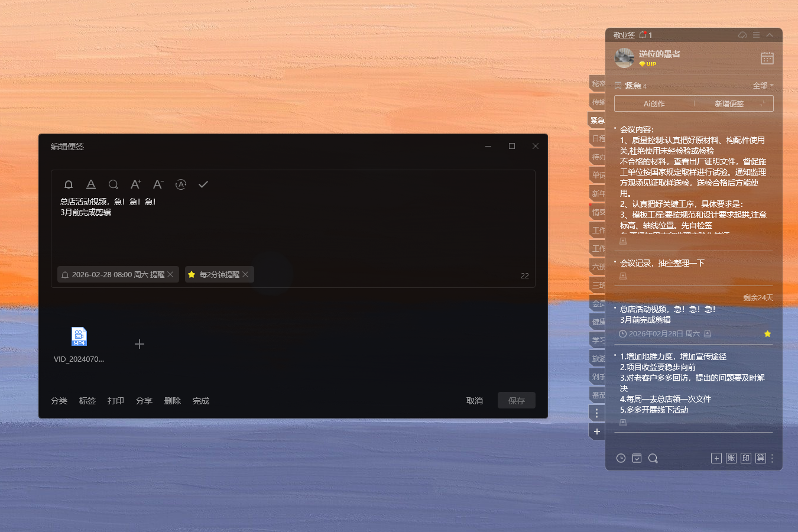798x532 pixels.
Task: Increase font size with A+ icon
Action: [x=135, y=184]
